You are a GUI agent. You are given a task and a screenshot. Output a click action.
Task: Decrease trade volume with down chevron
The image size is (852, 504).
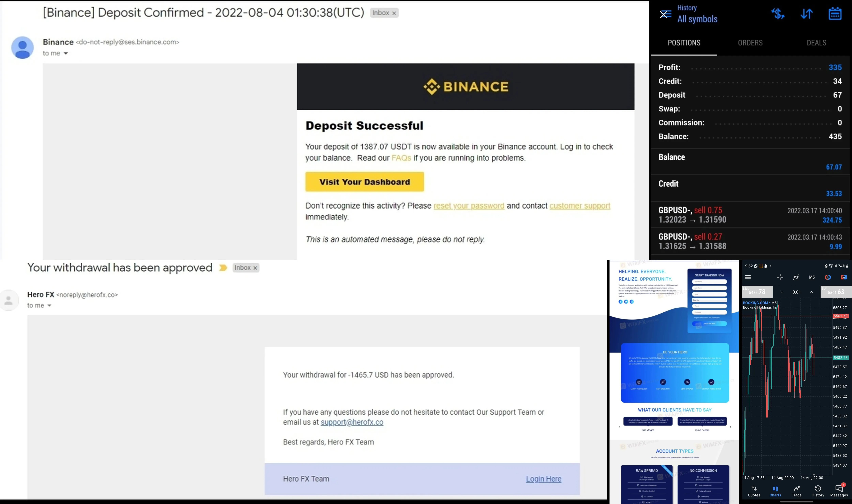click(x=782, y=292)
